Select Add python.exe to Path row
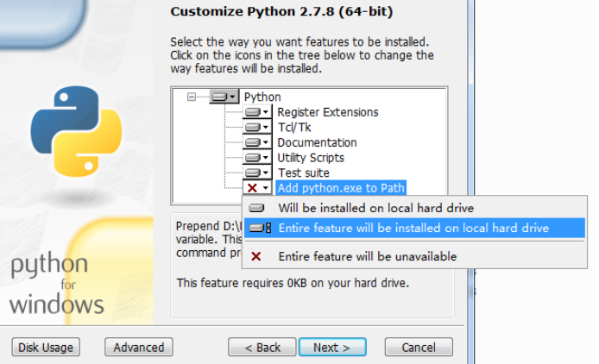 coord(341,188)
